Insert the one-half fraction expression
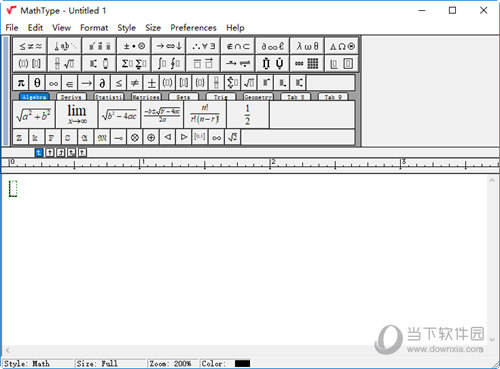Viewport: 500px width, 369px height. [x=247, y=115]
